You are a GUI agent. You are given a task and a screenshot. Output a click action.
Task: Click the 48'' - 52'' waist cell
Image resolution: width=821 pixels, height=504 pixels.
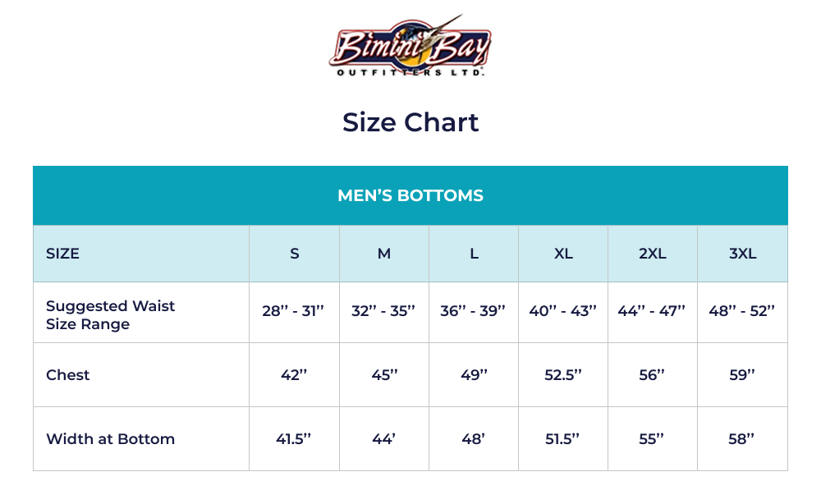pyautogui.click(x=742, y=311)
